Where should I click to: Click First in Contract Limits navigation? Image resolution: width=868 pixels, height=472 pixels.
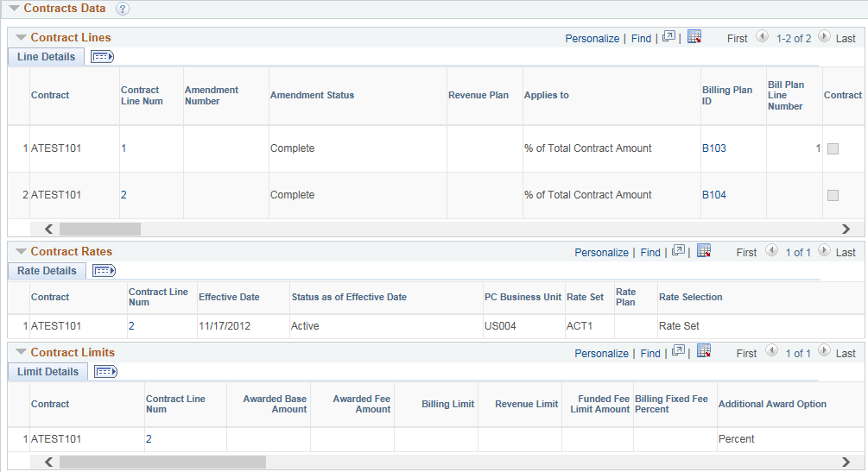(x=747, y=353)
